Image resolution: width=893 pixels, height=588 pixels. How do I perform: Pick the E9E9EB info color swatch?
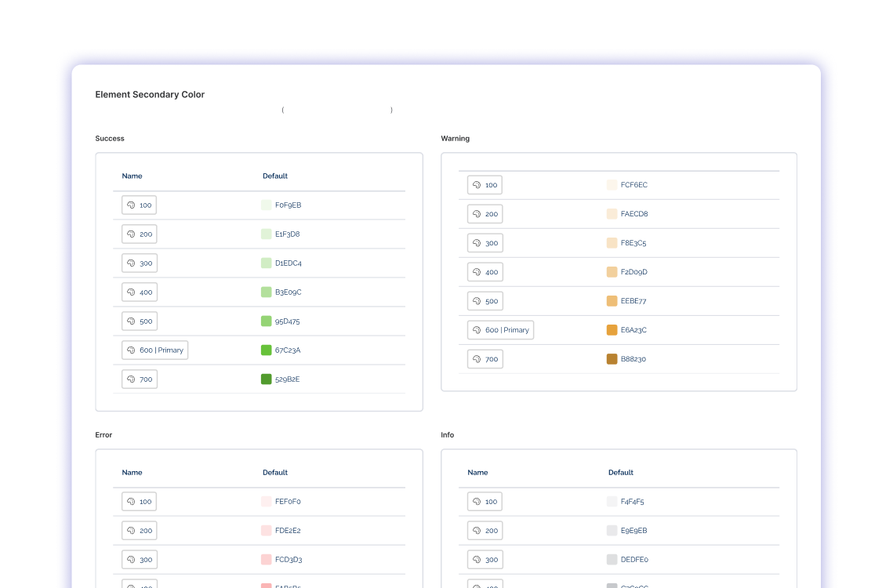[x=612, y=531]
